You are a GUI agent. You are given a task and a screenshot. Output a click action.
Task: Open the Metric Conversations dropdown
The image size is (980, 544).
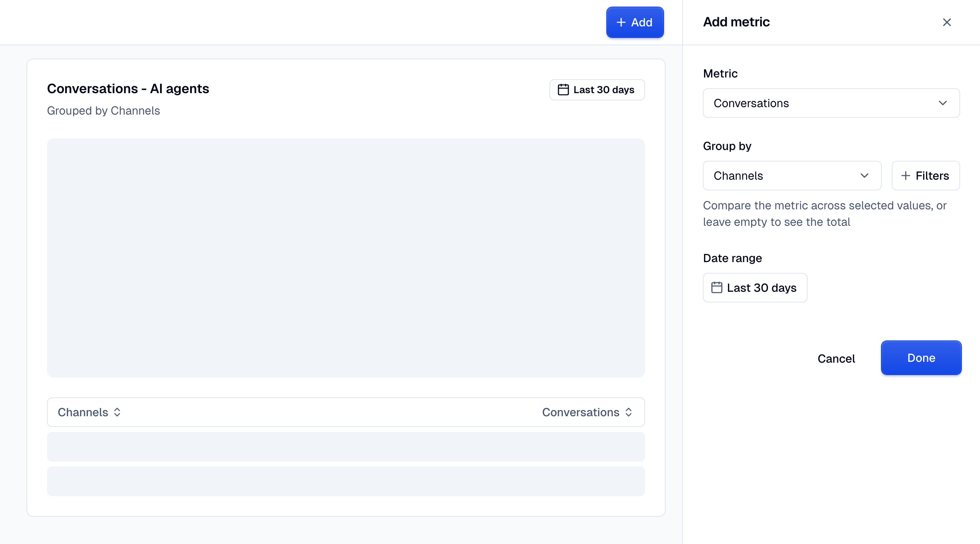coord(831,103)
